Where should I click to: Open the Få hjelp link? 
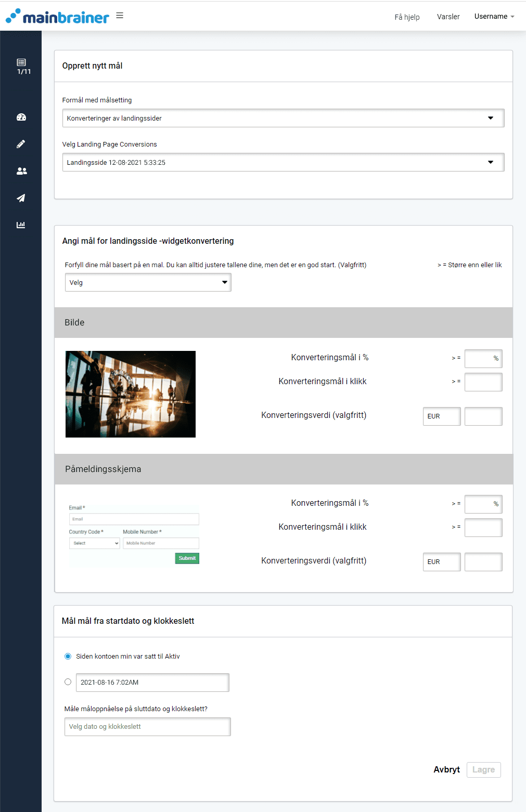(406, 17)
